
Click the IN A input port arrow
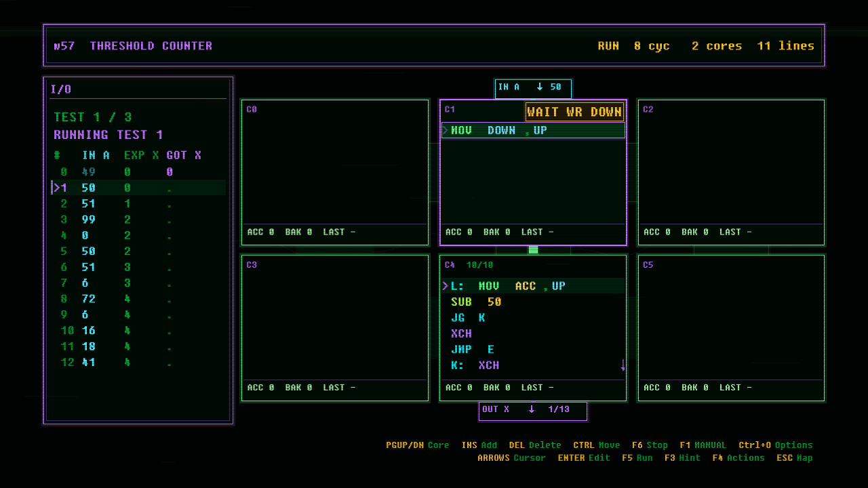coord(540,87)
